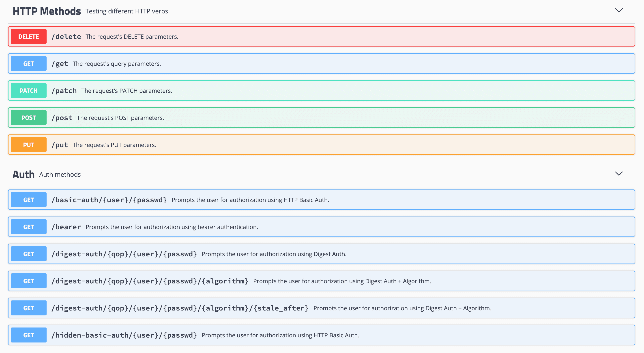Click GET badge of digest-auth {stale_after} row
Image resolution: width=644 pixels, height=353 pixels.
click(28, 308)
